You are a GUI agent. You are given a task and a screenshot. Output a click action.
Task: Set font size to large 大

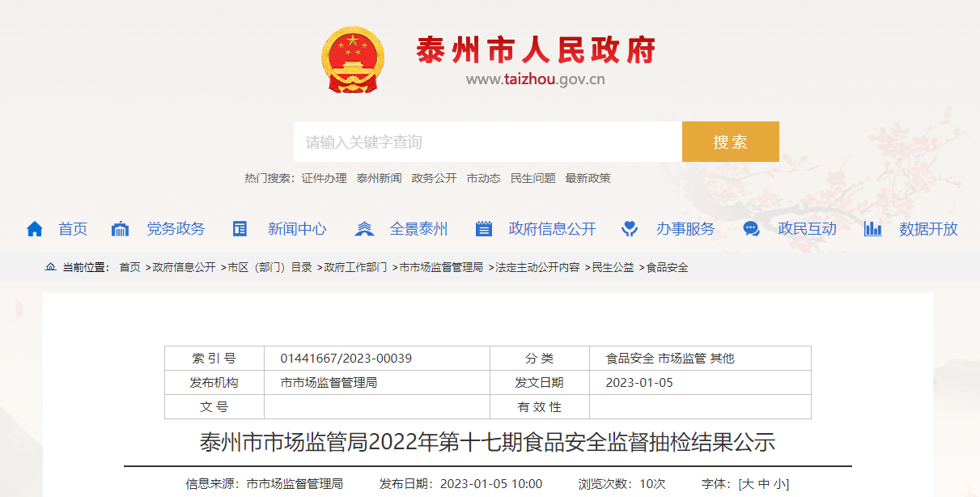[x=748, y=484]
